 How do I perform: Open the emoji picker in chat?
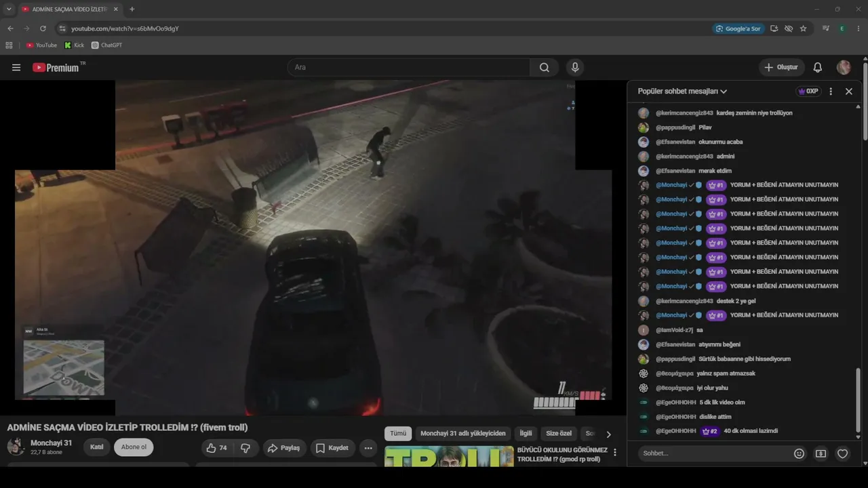(x=799, y=453)
